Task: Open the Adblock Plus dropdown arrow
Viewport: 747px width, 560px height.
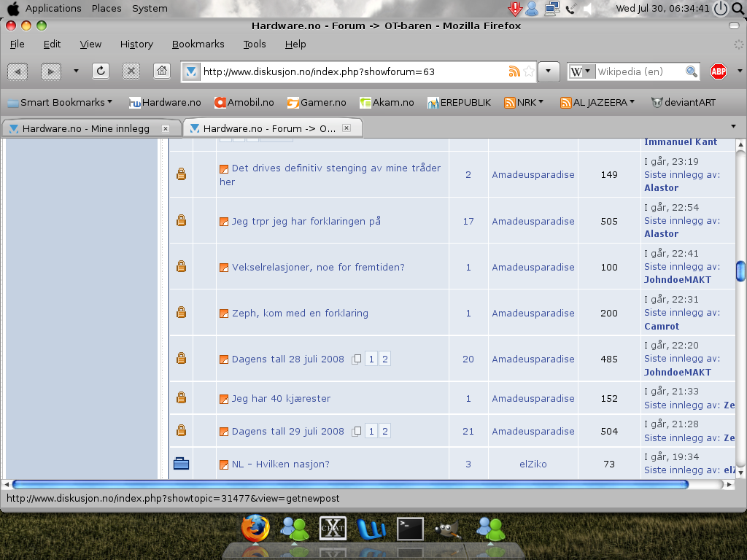Action: 740,71
